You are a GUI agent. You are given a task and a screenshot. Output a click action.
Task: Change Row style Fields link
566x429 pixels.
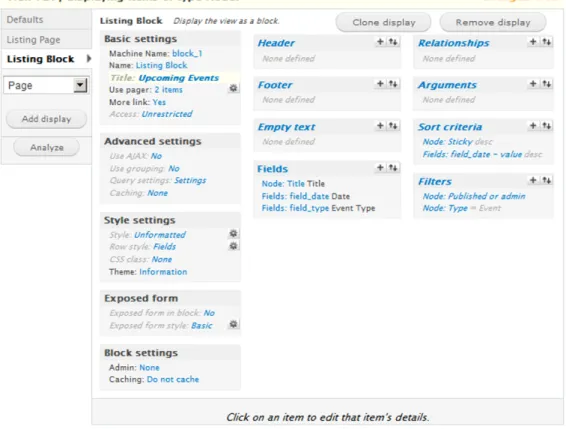coord(165,247)
